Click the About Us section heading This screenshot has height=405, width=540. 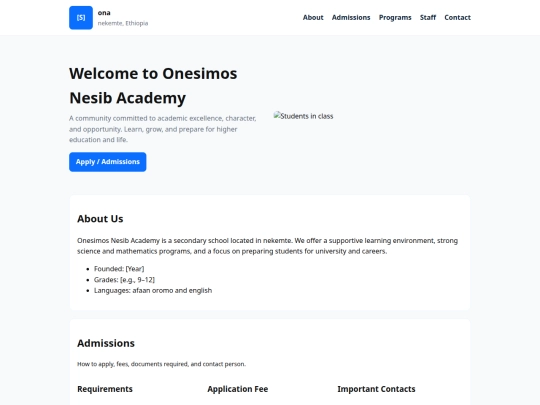point(100,219)
